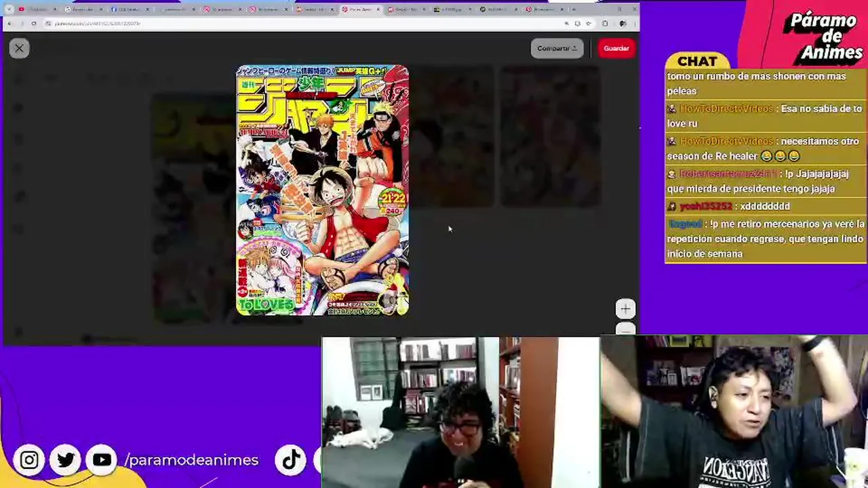Open the browser extensions puzzle icon
Viewport: 868px width, 488px height.
605,24
